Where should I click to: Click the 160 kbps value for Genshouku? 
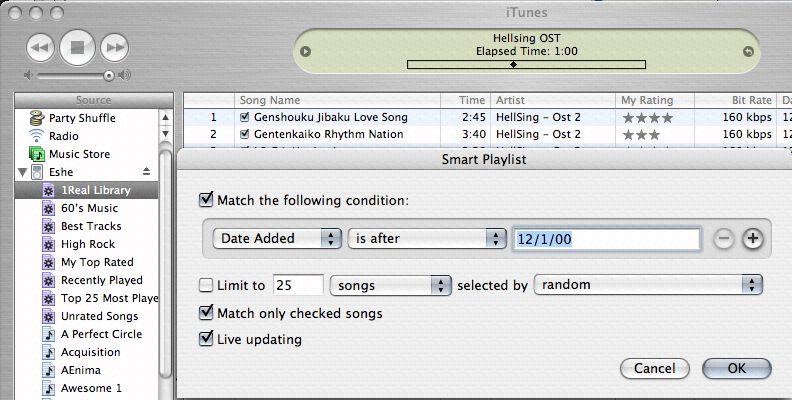pos(747,117)
